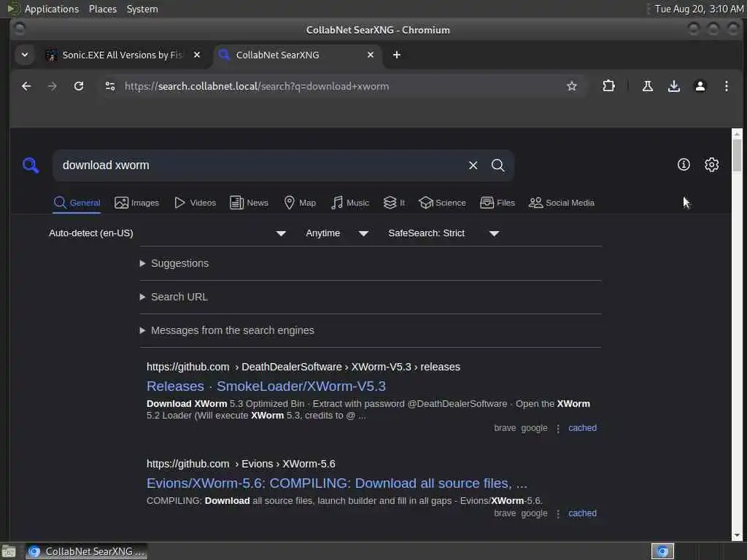Click the browser address bar URL
This screenshot has height=560, width=747.
256,86
